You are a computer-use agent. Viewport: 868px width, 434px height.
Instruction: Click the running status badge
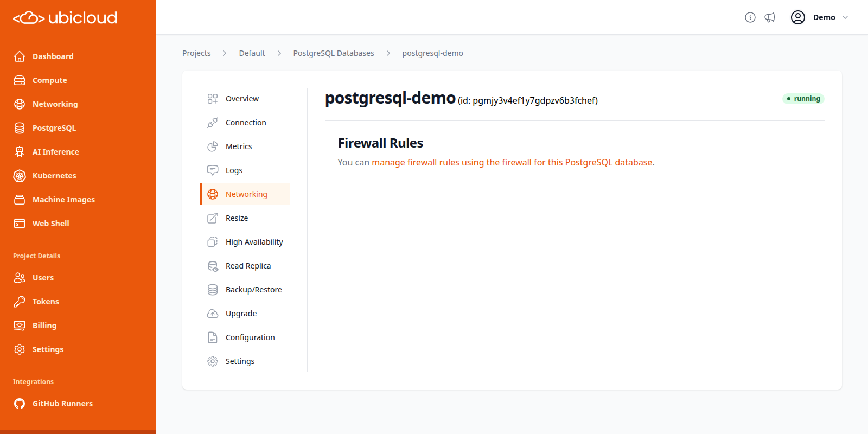click(x=803, y=99)
